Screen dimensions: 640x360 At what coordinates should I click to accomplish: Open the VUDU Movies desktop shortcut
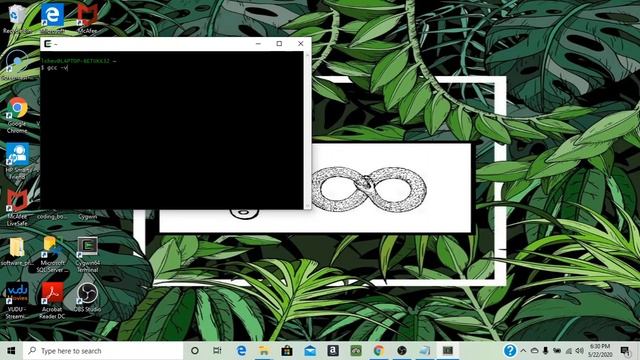pyautogui.click(x=17, y=300)
